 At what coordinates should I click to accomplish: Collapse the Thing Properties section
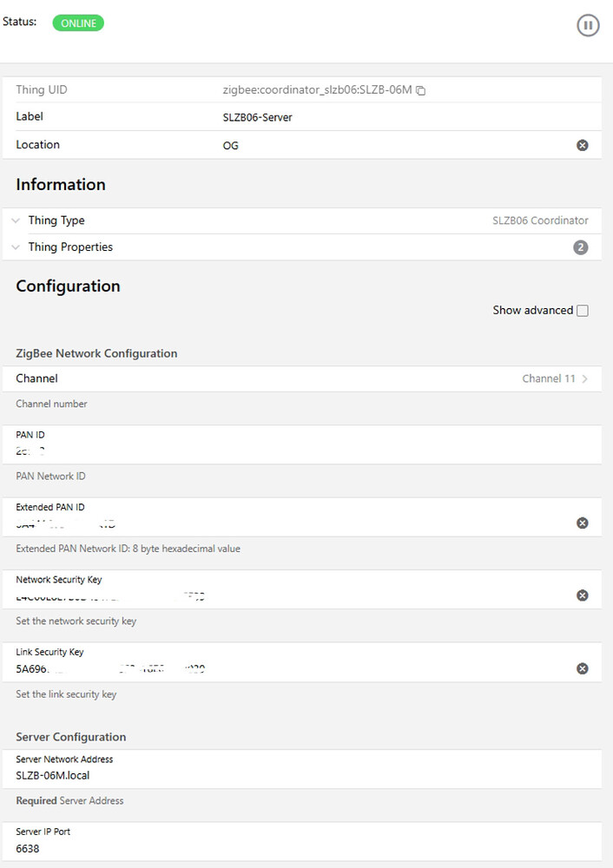pos(14,247)
